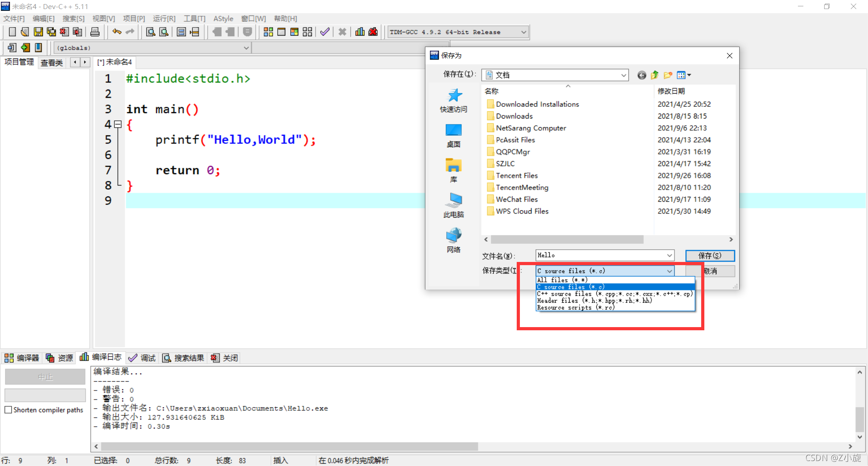Click the Save floppy disk icon

click(x=38, y=32)
